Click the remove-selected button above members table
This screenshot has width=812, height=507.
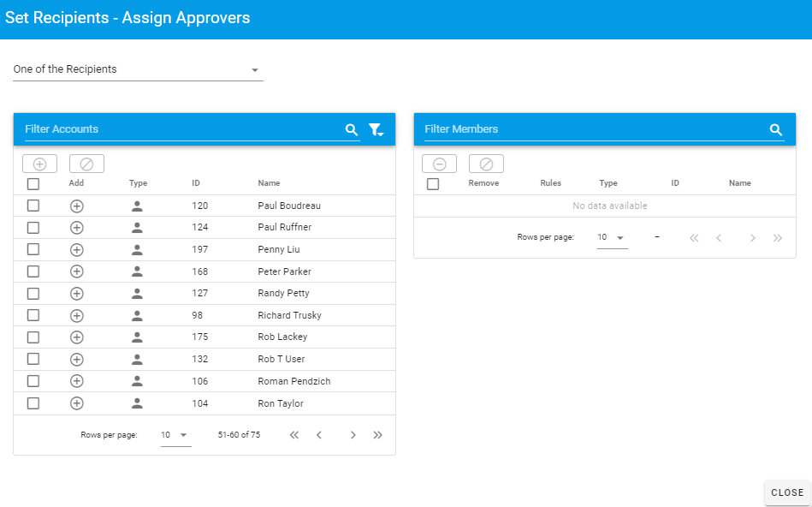click(x=439, y=164)
